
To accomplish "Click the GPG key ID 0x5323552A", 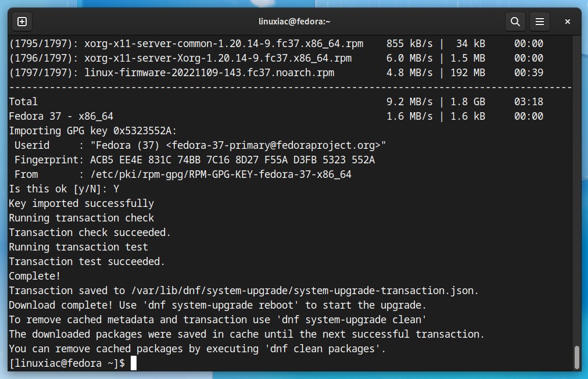I will click(142, 131).
